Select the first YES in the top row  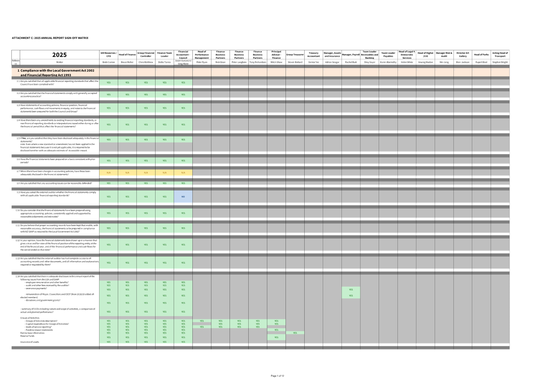click(x=109, y=83)
